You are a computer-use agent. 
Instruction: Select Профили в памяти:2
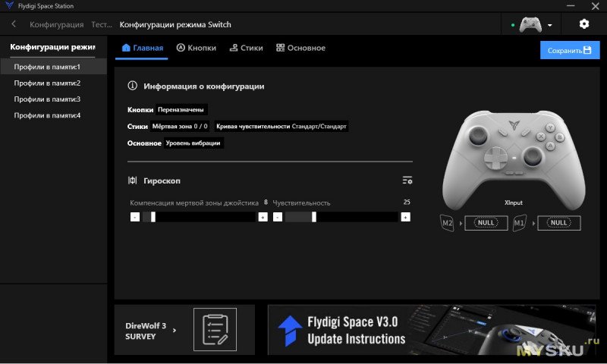coord(53,83)
